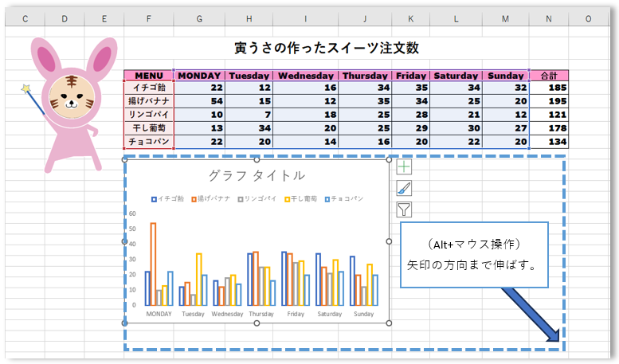The image size is (619, 364).
Task: Click x-axis label Wednesday in chart
Action: point(227,314)
